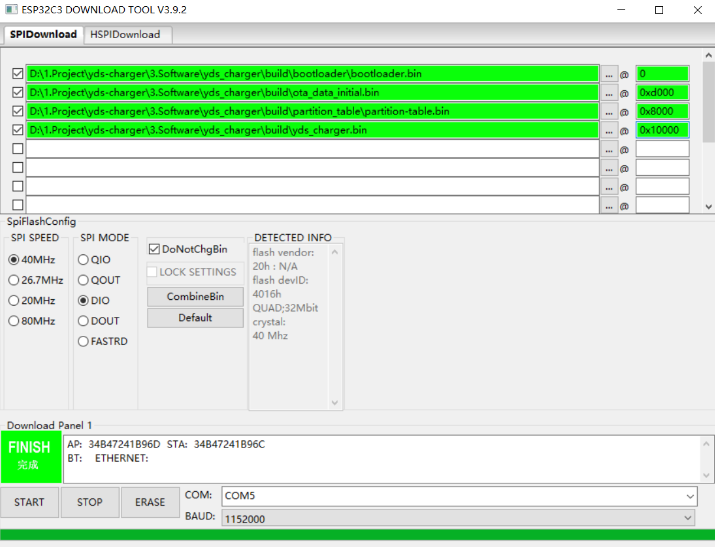
Task: Click the bootloader.bin file path field
Action: (x=312, y=74)
